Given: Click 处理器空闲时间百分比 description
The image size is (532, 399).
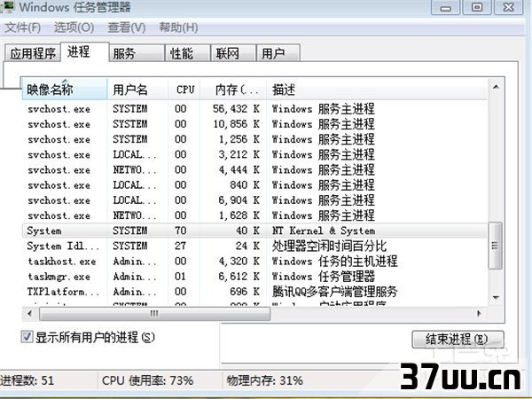Looking at the screenshot, I should point(329,246).
